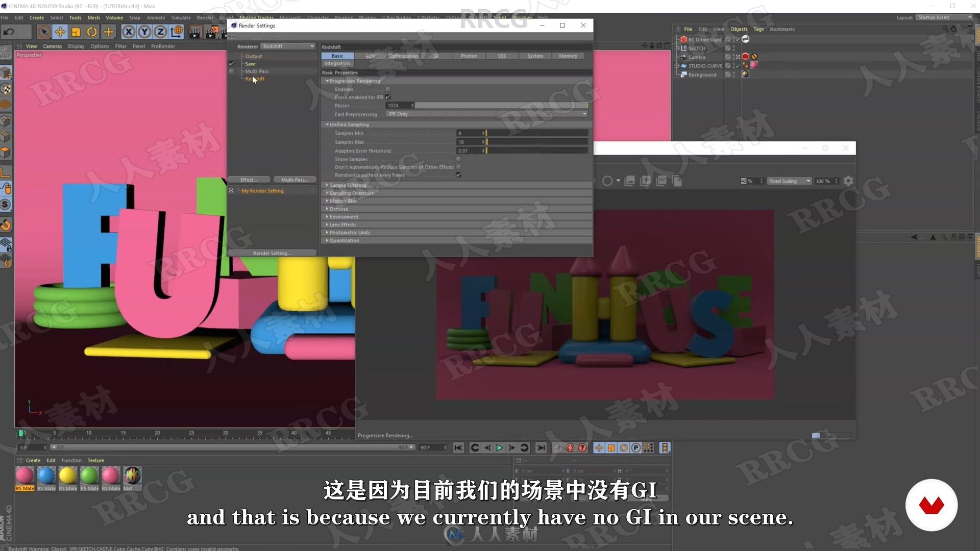The height and width of the screenshot is (551, 980).
Task: Click the Go to End playback button
Action: [541, 448]
